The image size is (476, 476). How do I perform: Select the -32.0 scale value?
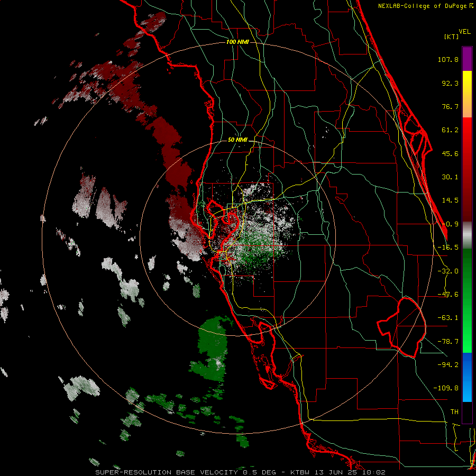coord(448,271)
